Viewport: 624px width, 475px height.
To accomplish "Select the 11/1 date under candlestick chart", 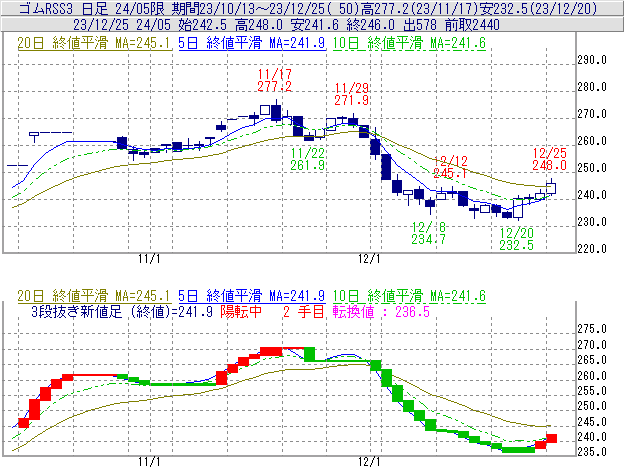I will point(149,259).
